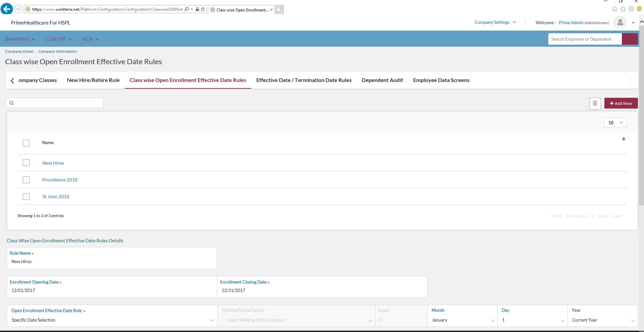The height and width of the screenshot is (332, 644).
Task: Open browser home icon
Action: point(614,9)
